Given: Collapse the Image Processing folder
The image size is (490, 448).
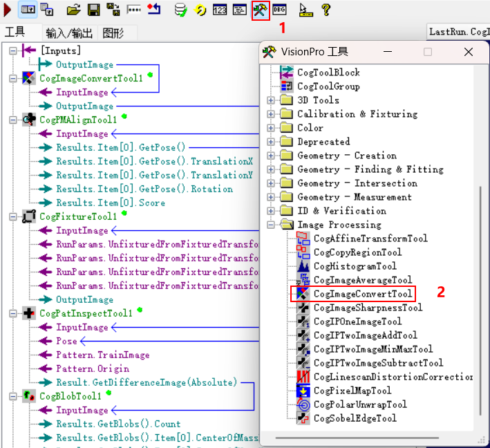Looking at the screenshot, I should tap(271, 225).
